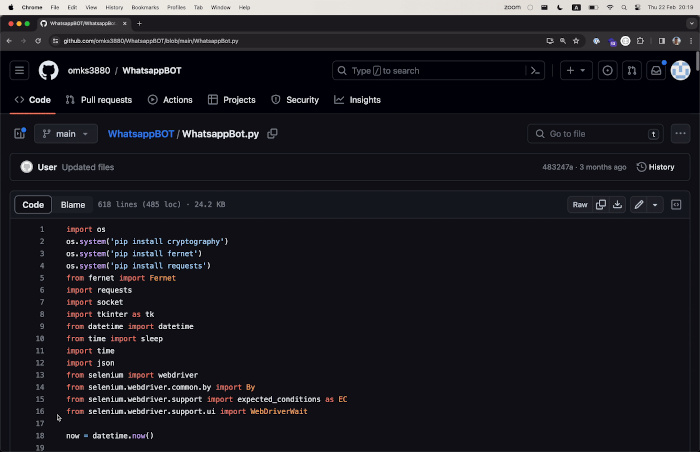Edit this file with pencil icon
700x452 pixels.
(639, 205)
